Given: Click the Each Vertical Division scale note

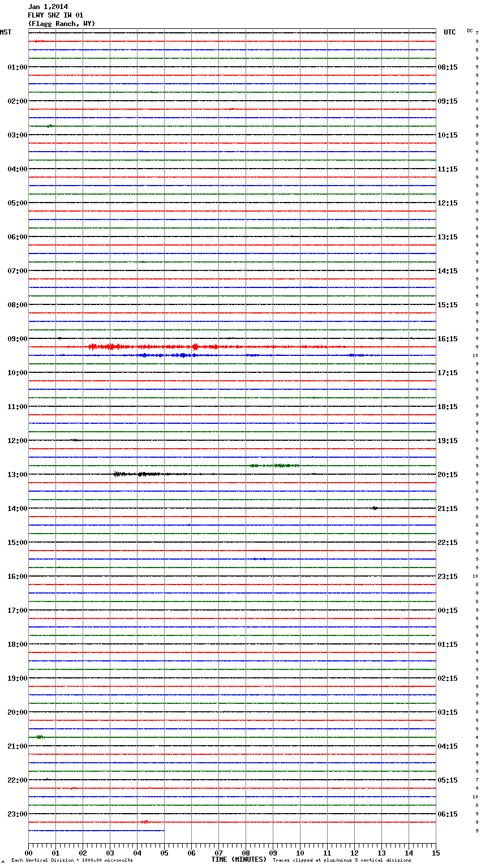Looking at the screenshot, I should click(72, 861).
